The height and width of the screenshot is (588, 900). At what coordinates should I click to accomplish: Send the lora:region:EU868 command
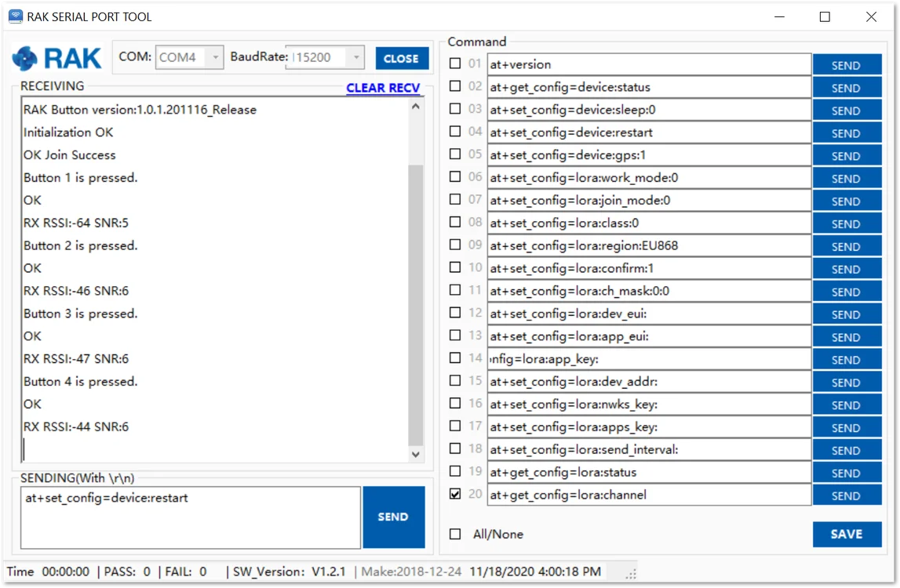tap(847, 246)
